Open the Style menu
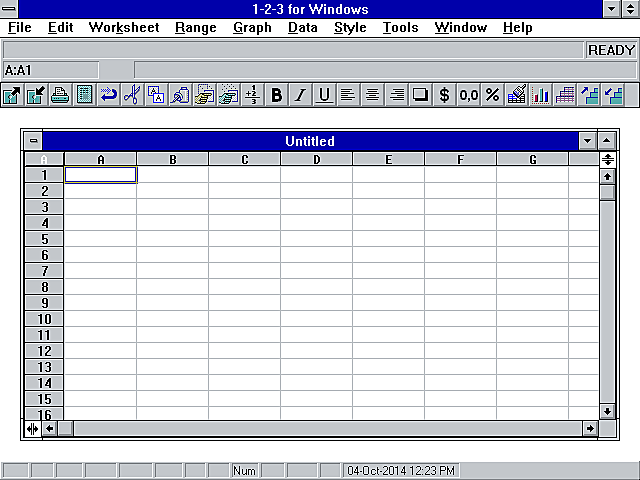The width and height of the screenshot is (640, 480). pos(350,27)
